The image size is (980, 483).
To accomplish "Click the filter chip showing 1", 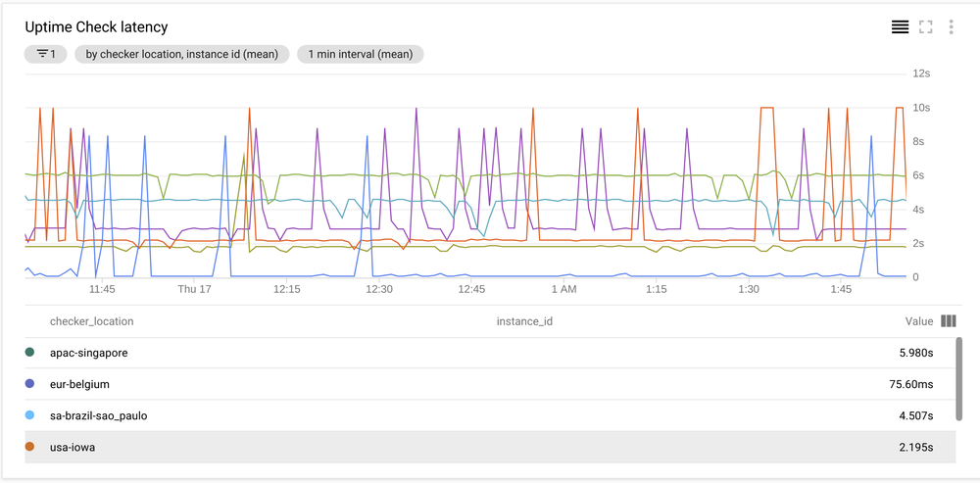I will (46, 54).
